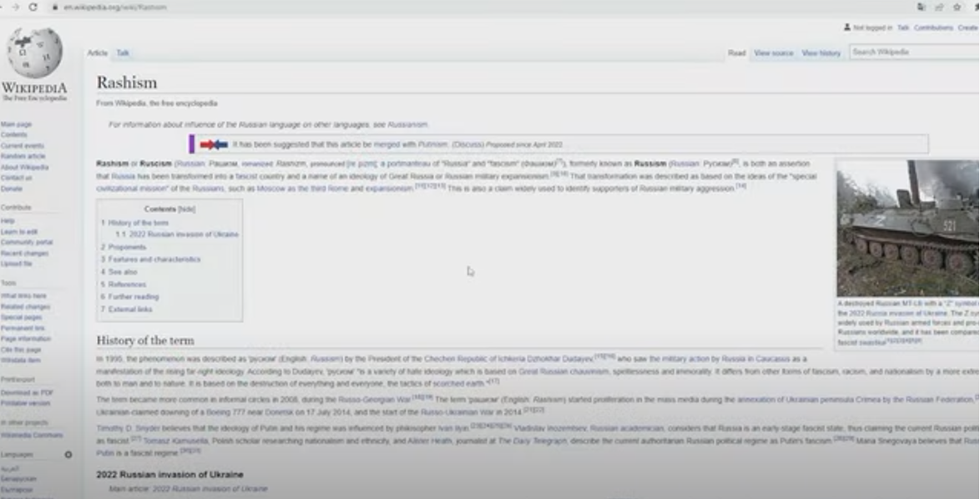Switch to the Talk tab
This screenshot has height=499, width=980.
123,53
